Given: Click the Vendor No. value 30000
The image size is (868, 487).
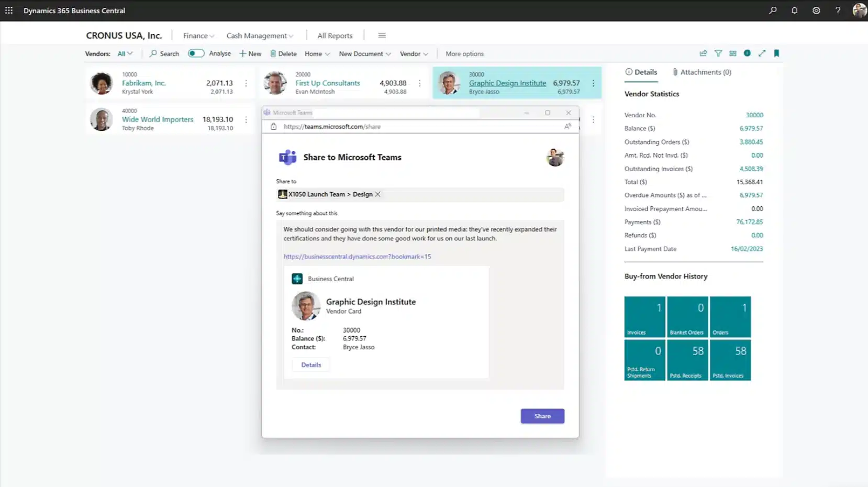Looking at the screenshot, I should coord(754,115).
